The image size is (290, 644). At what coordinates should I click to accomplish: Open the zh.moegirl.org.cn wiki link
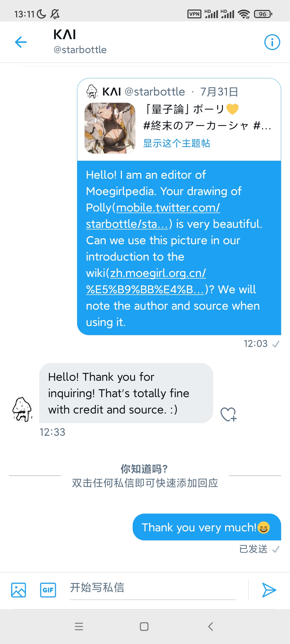[158, 273]
